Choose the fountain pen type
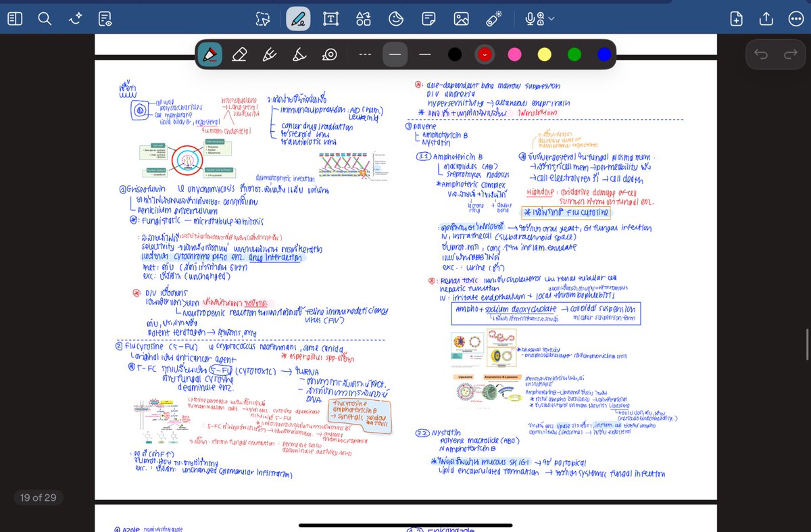The image size is (811, 532). [210, 53]
